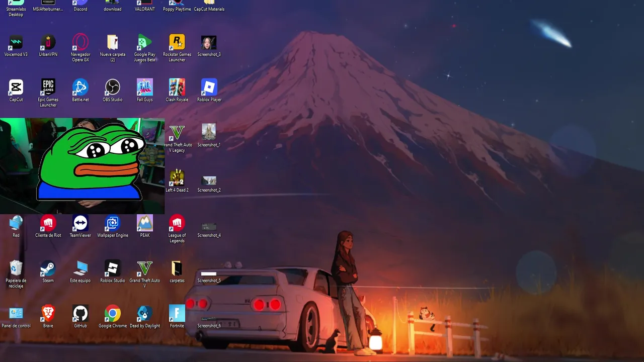Launch Fortnite from the desktop
The height and width of the screenshot is (362, 644).
[177, 317]
